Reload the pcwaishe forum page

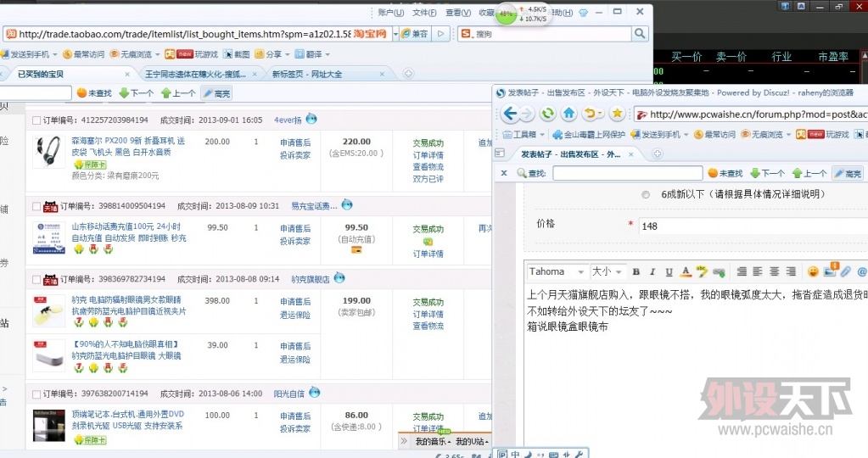[547, 114]
